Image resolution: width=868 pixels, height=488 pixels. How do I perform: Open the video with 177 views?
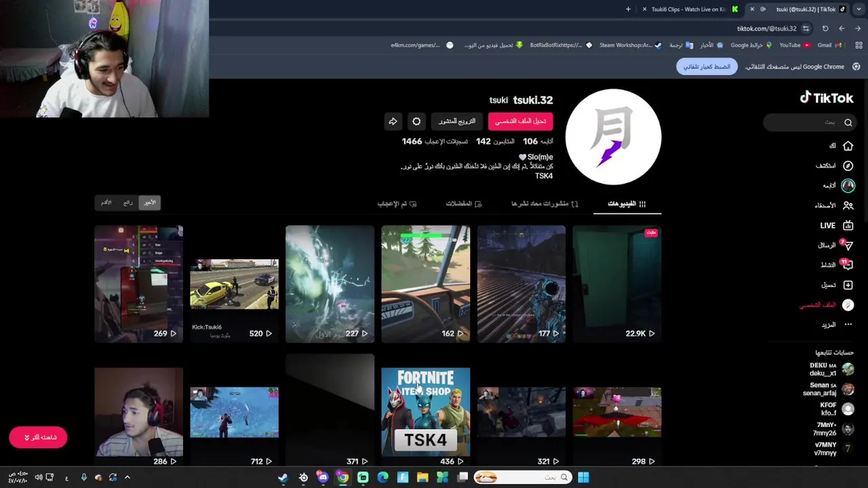coord(521,284)
